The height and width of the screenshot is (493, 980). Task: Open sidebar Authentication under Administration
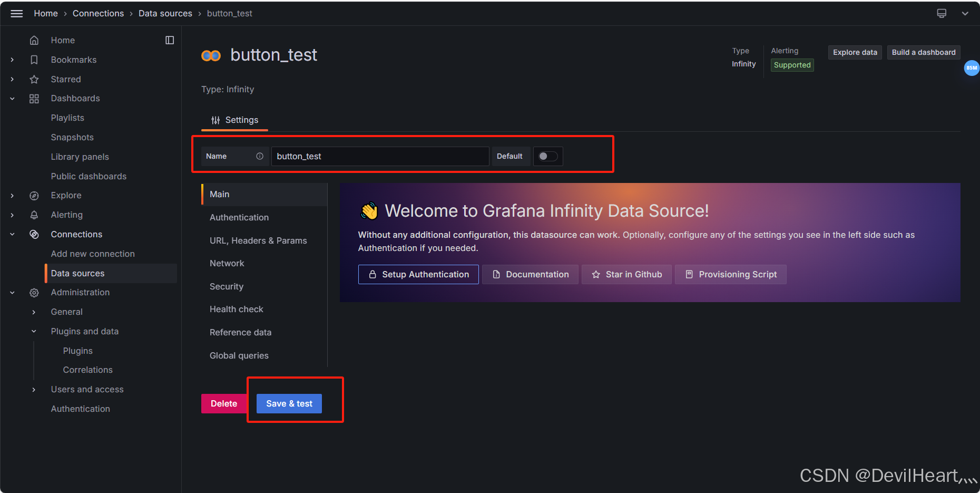pos(80,409)
